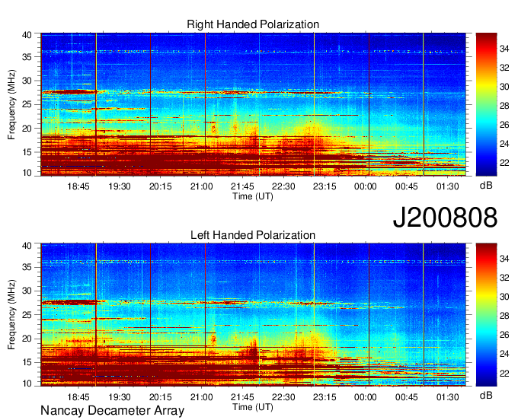The image size is (518, 420).
Task: Click the "Nancay Decameter Array" caption
Action: pyautogui.click(x=112, y=411)
